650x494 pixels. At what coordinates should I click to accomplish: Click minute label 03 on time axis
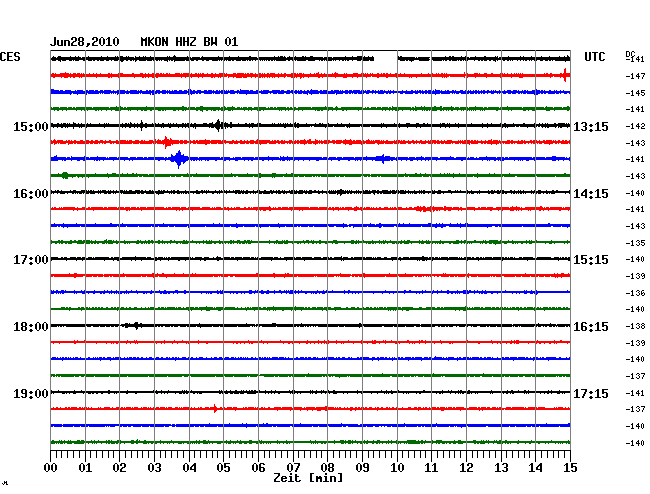point(154,468)
